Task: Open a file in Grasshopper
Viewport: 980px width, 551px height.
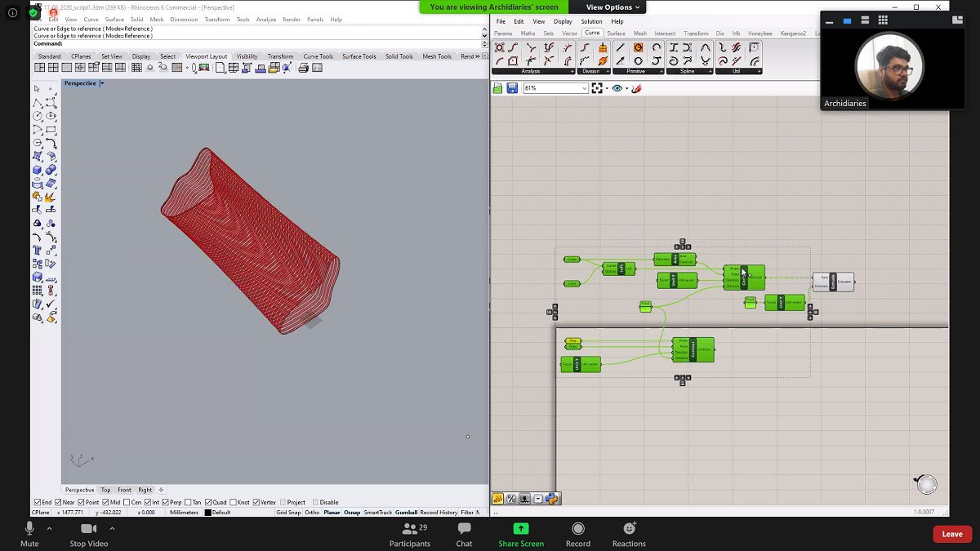Action: [x=497, y=88]
